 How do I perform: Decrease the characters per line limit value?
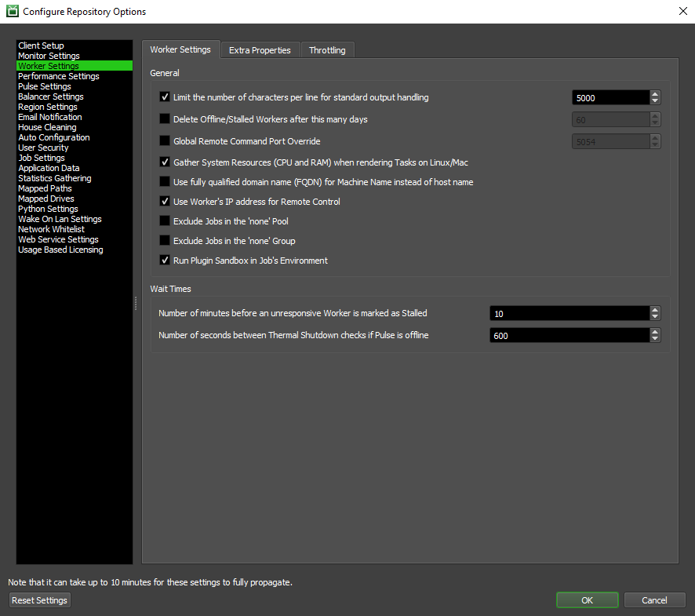click(655, 101)
